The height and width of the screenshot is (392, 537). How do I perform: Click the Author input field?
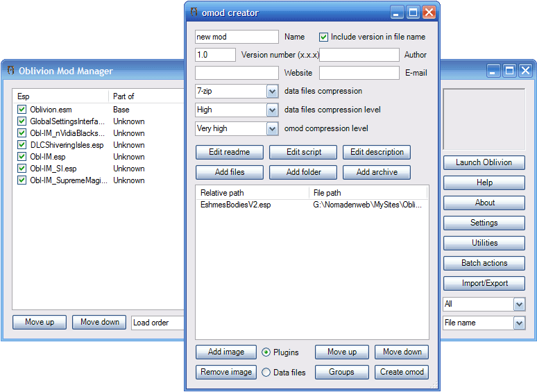(359, 55)
